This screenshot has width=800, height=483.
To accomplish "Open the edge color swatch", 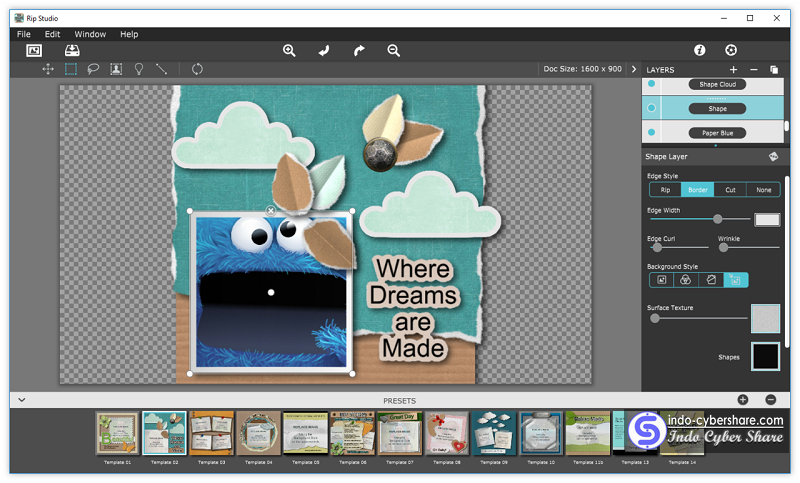I will pos(767,220).
